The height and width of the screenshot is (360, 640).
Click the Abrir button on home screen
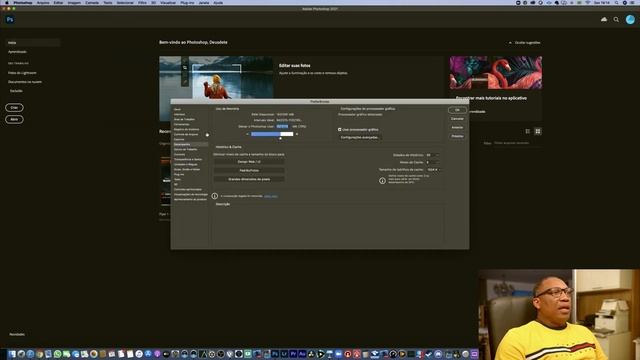click(14, 120)
